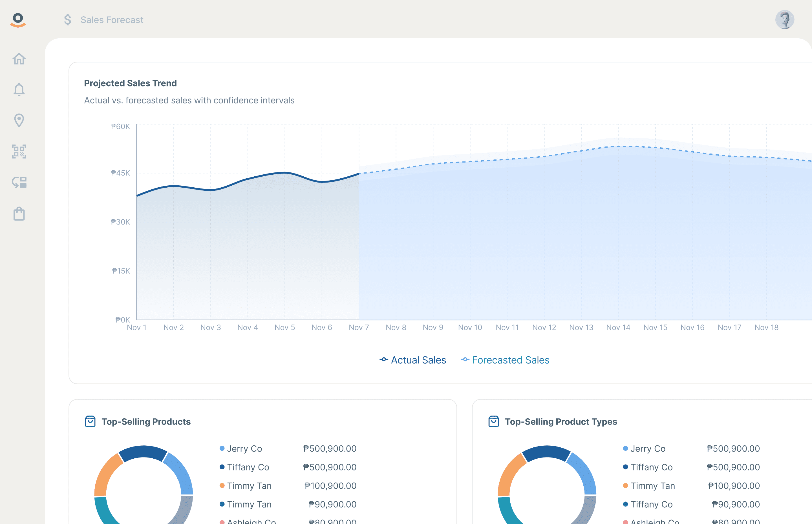Click the dark blue donut segment in Product Types
This screenshot has width=812, height=524.
pyautogui.click(x=546, y=453)
